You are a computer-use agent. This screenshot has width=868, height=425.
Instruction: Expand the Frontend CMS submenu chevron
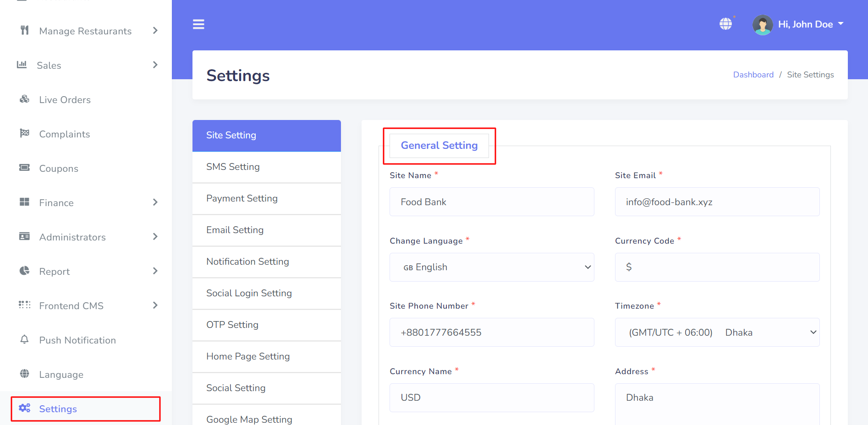(155, 305)
